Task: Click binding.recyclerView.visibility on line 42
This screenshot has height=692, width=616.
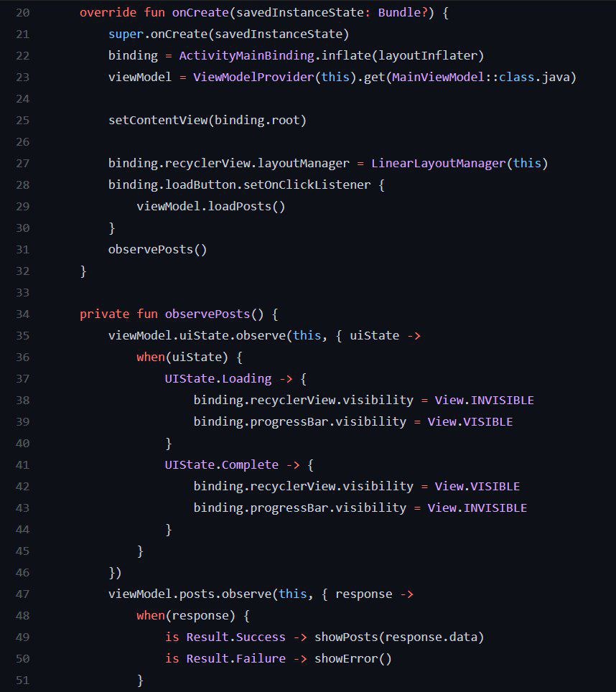Action: coord(303,487)
